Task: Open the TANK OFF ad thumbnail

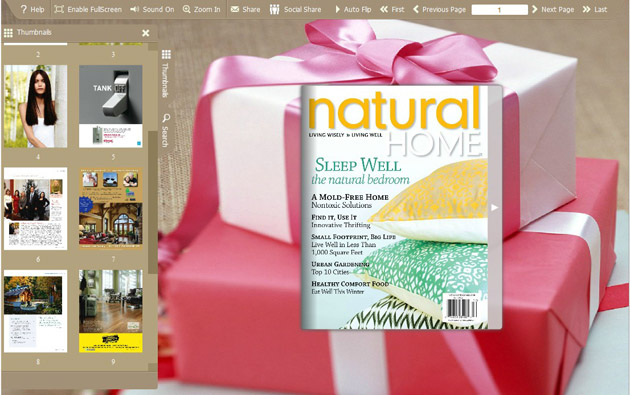Action: 110,106
